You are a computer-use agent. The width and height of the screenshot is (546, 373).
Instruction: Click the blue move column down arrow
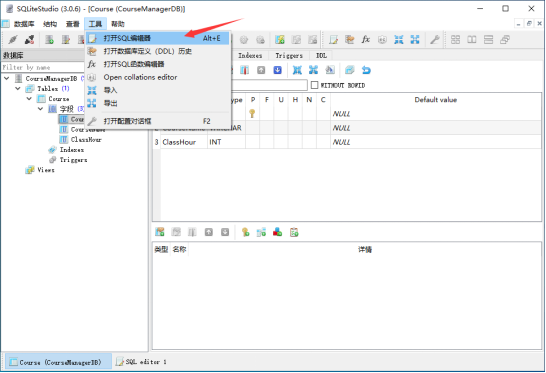(x=278, y=70)
